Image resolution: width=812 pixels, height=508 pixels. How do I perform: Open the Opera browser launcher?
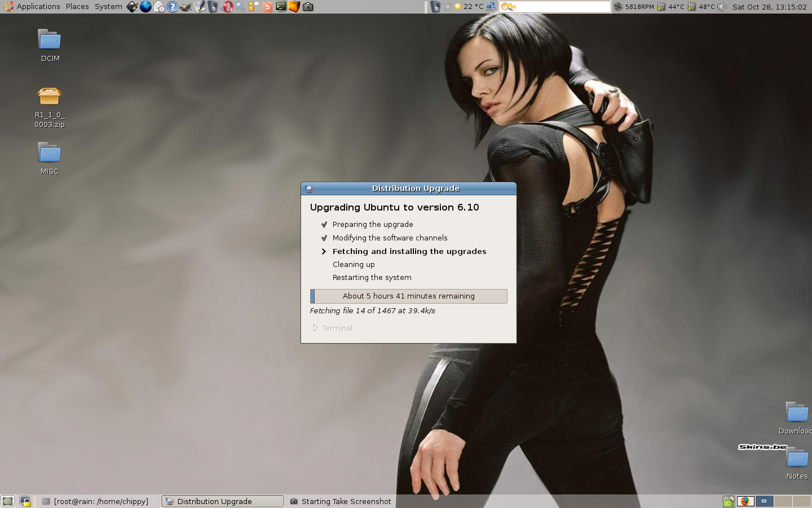pyautogui.click(x=227, y=7)
